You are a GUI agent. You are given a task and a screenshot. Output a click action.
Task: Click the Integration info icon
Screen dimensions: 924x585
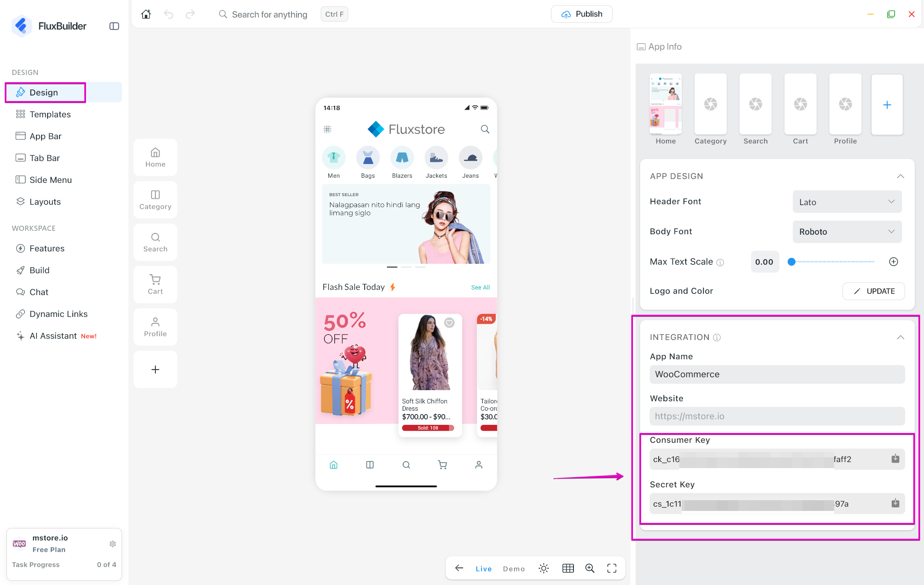point(717,337)
